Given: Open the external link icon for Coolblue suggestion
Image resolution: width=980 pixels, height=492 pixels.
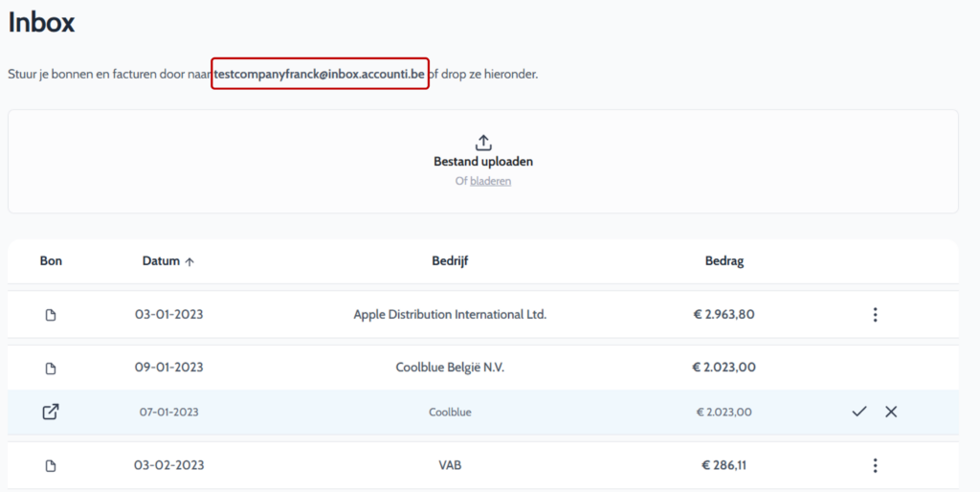Looking at the screenshot, I should pos(51,412).
